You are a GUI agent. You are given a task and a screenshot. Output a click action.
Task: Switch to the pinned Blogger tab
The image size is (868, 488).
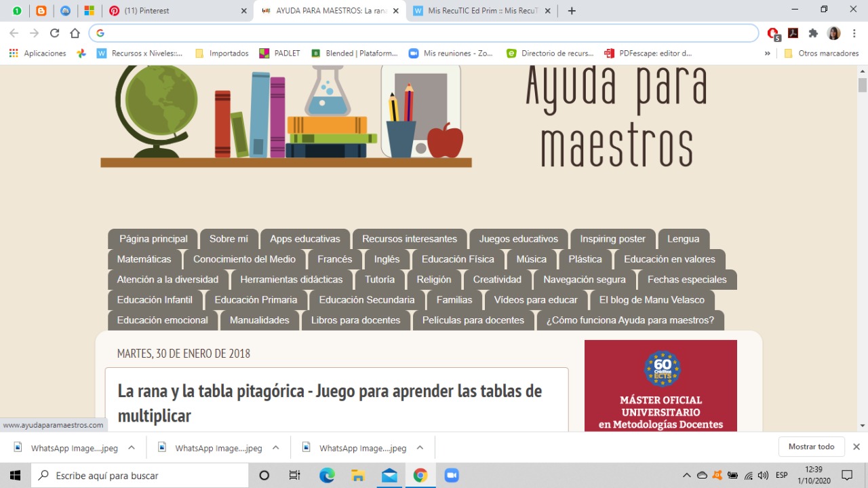(x=41, y=11)
